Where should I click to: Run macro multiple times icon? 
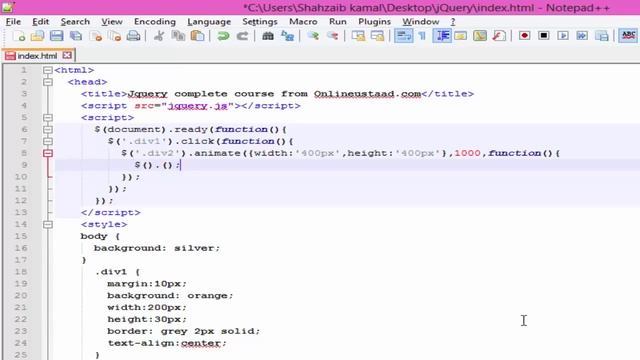click(x=582, y=36)
